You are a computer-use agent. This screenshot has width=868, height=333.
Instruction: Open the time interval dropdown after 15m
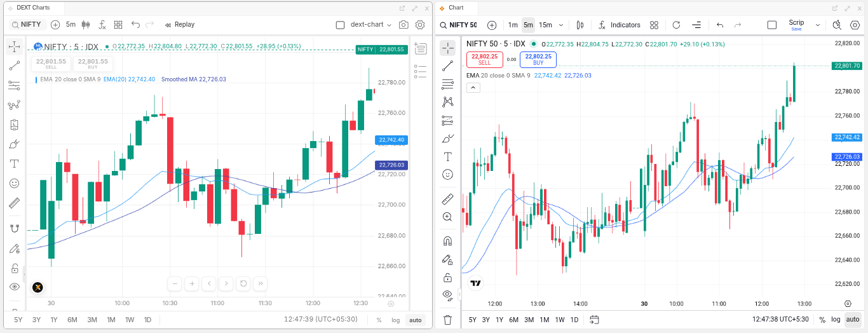point(560,25)
